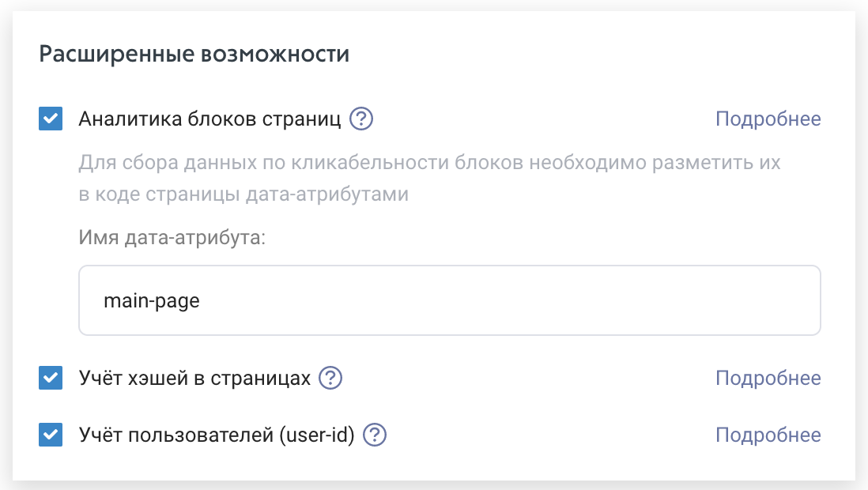This screenshot has width=868, height=490.
Task: Click the Учёт хэшей в страницах label
Action: (x=194, y=378)
